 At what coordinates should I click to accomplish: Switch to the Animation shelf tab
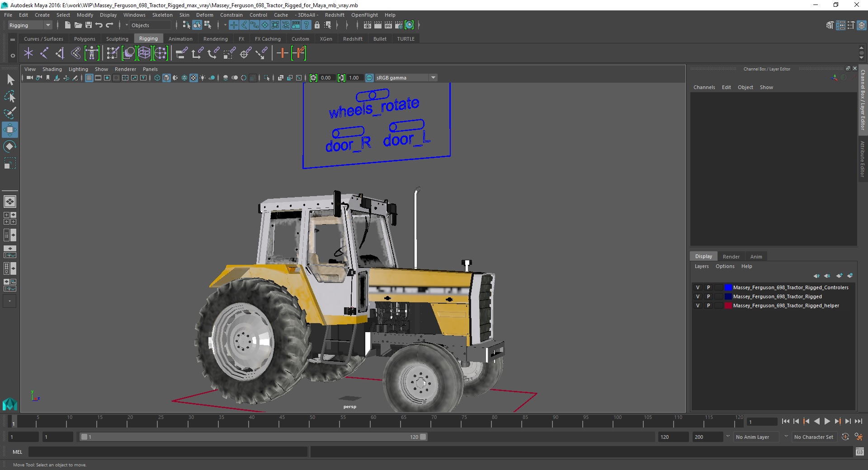point(180,39)
